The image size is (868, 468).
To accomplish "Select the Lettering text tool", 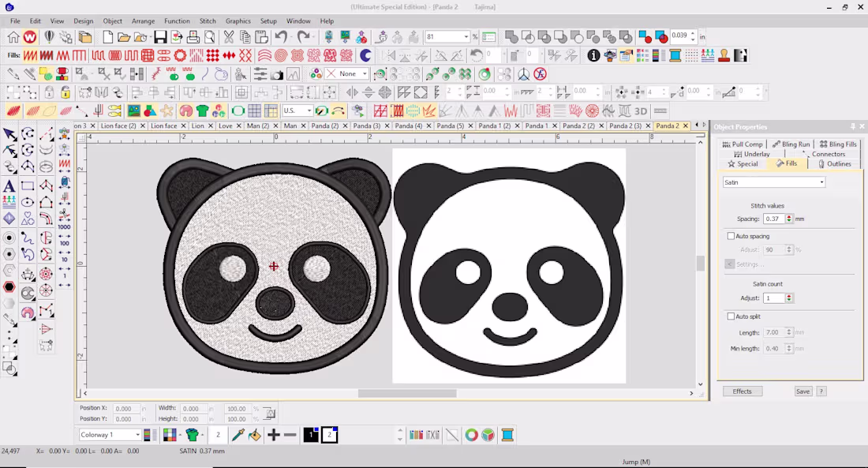I will 9,186.
